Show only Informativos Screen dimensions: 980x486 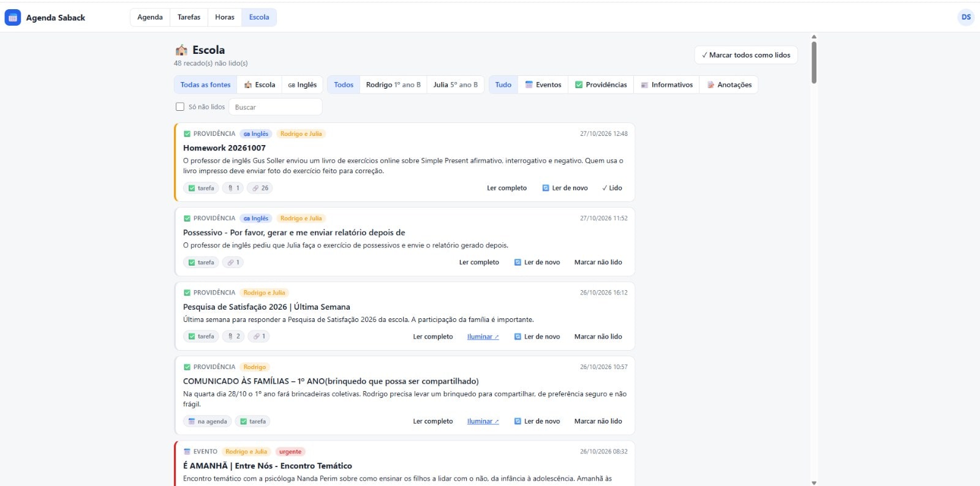tap(667, 84)
